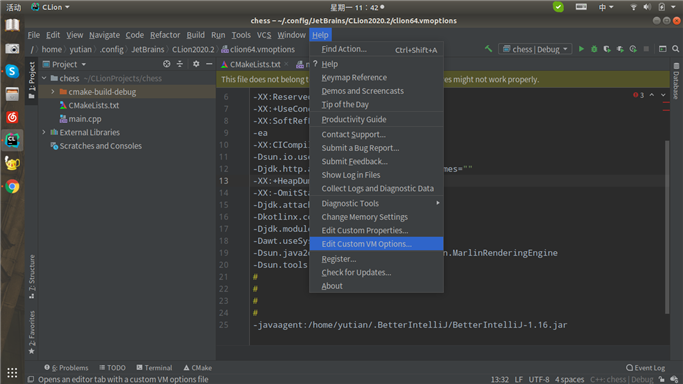Collapse the chess project root node
Image resolution: width=683 pixels, height=384 pixels.
click(44, 78)
